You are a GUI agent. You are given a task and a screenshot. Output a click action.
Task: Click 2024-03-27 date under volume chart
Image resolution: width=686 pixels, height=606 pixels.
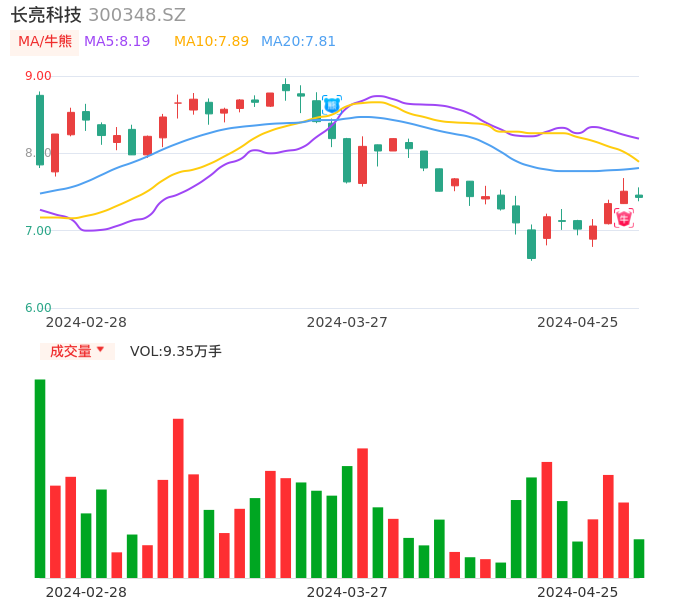point(347,592)
